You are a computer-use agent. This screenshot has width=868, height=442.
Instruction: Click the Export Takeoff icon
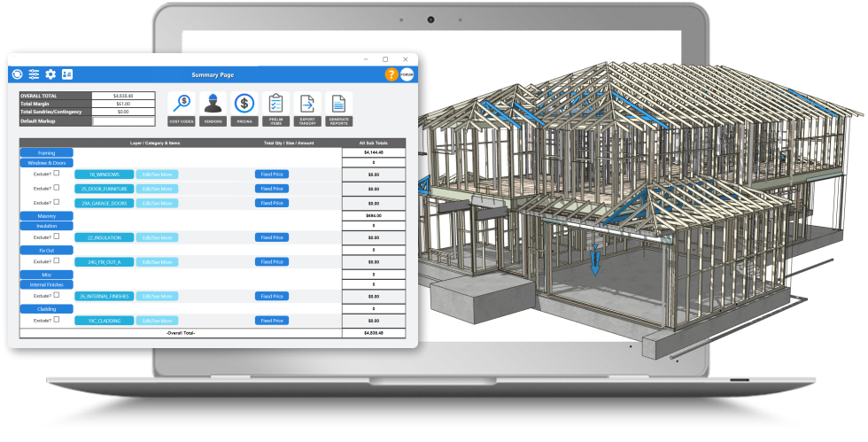click(x=307, y=103)
